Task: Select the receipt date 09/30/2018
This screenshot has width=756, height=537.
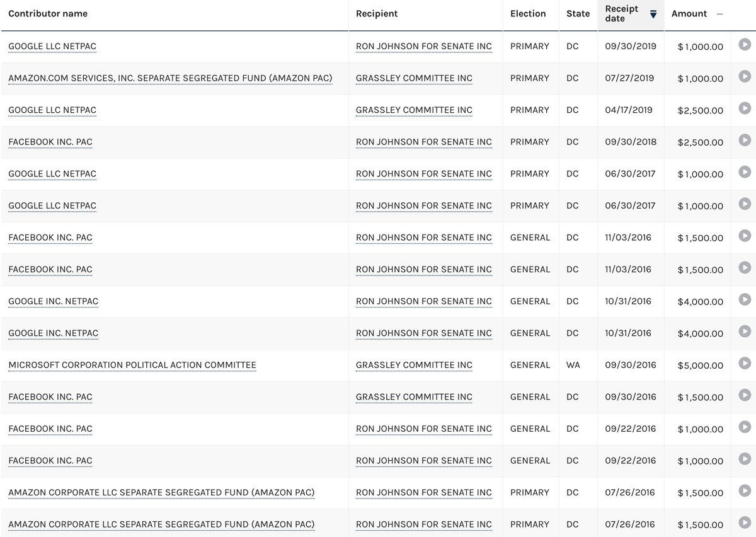Action: point(631,142)
